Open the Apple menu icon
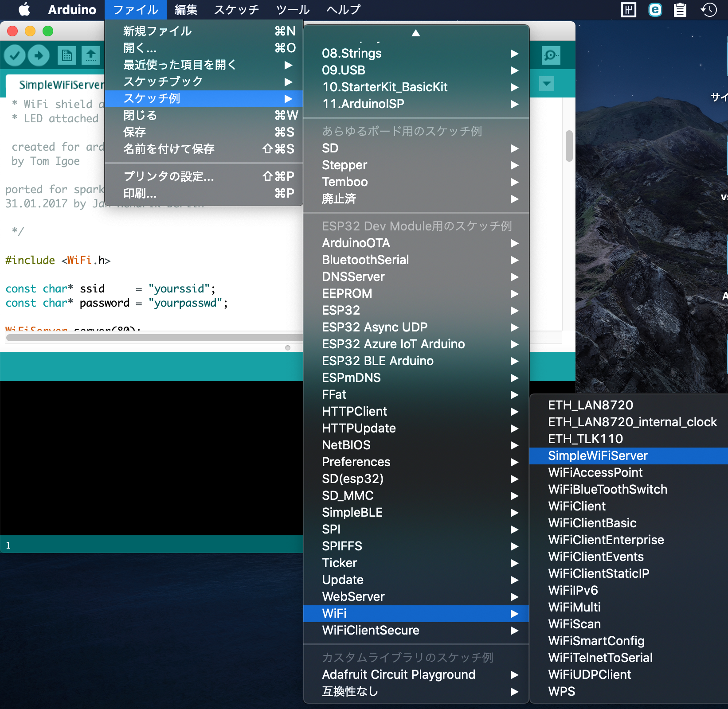Screen dimensions: 728x709 click(24, 9)
